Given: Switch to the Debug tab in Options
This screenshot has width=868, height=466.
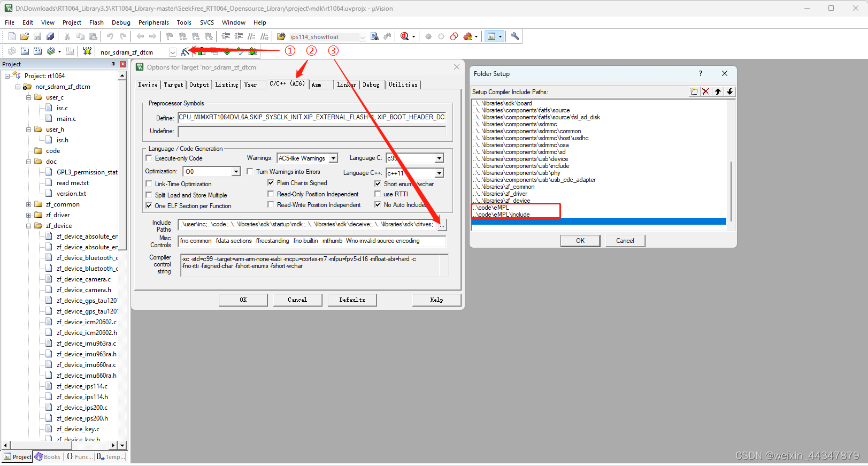Looking at the screenshot, I should pos(371,85).
